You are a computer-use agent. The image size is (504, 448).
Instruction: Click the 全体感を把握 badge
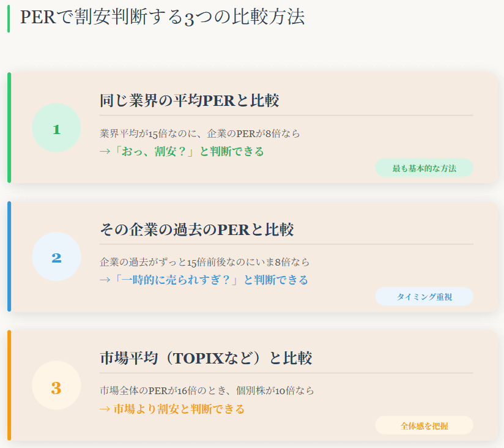click(424, 425)
